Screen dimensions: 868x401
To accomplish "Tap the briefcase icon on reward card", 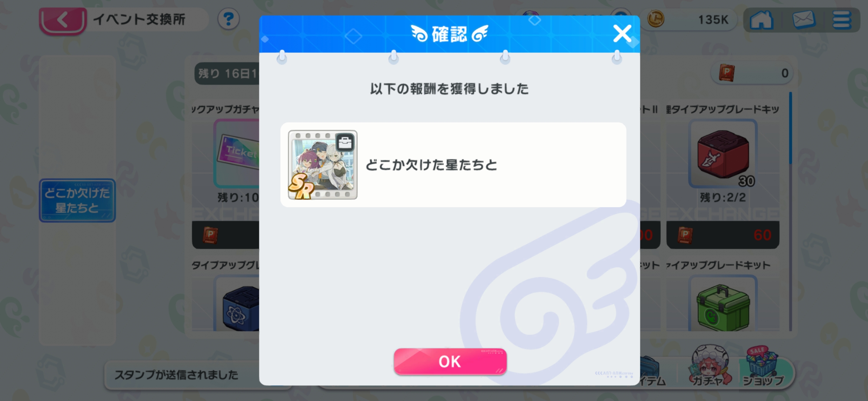I will pos(345,142).
